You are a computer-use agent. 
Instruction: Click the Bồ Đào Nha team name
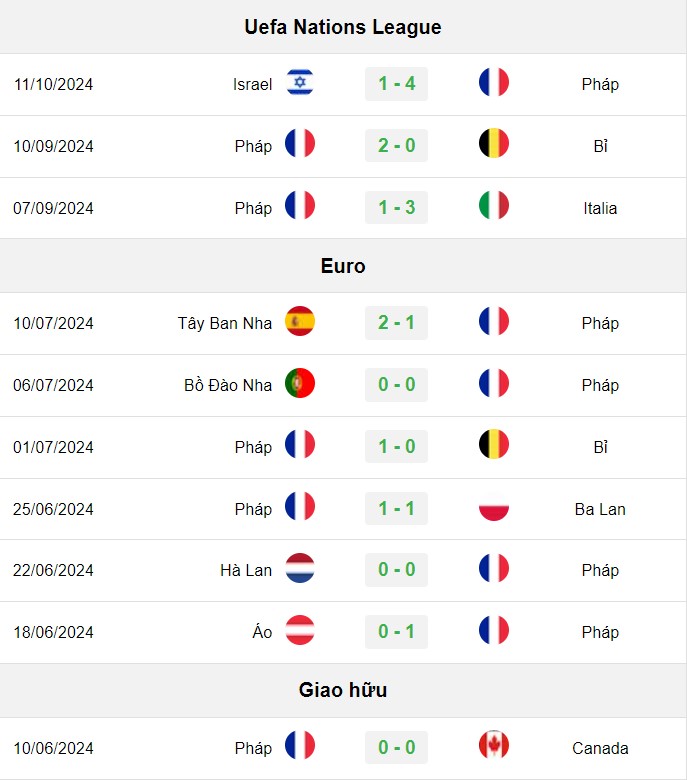pos(228,385)
